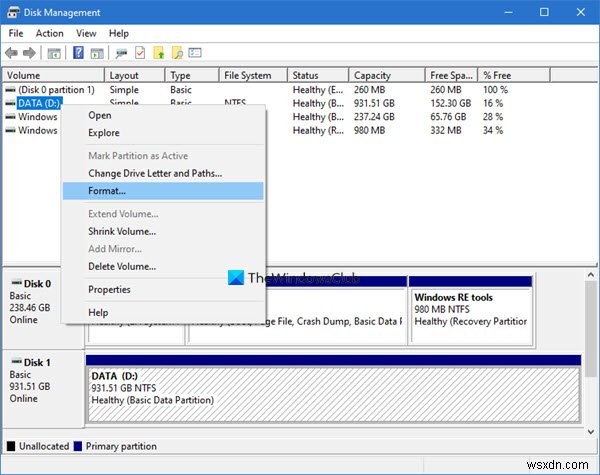Choose Open in the context menu
This screenshot has height=475, width=600.
coord(163,115)
